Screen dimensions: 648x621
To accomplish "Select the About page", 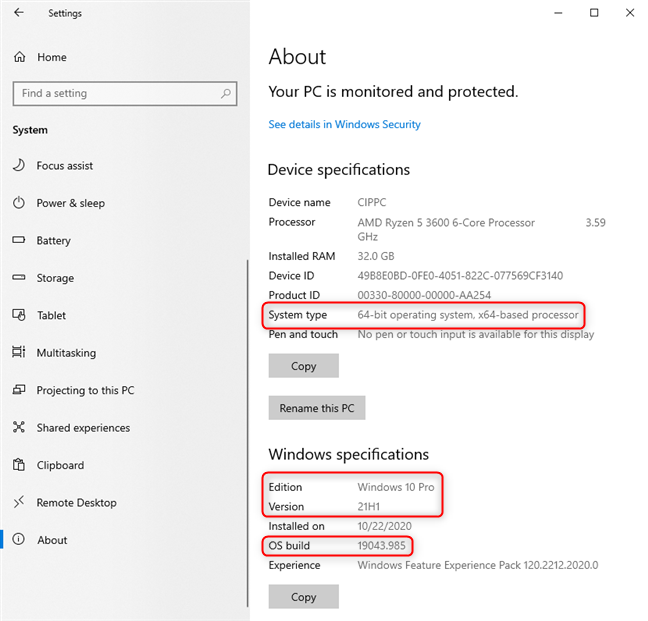I will pyautogui.click(x=52, y=540).
